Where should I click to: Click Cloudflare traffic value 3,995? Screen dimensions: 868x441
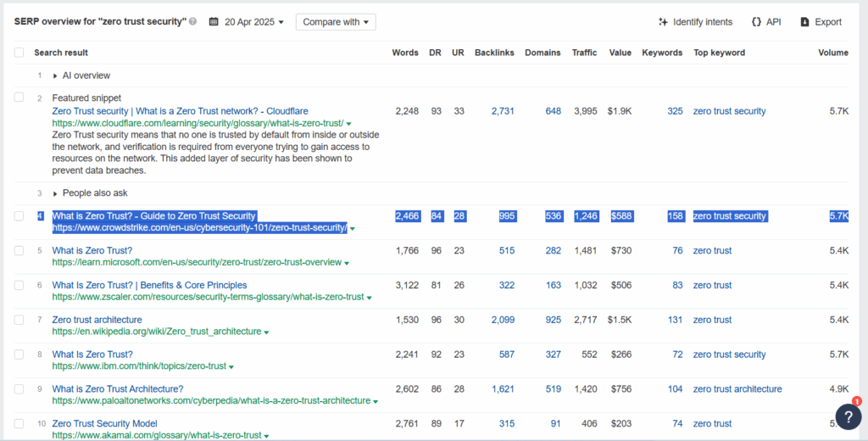click(586, 111)
